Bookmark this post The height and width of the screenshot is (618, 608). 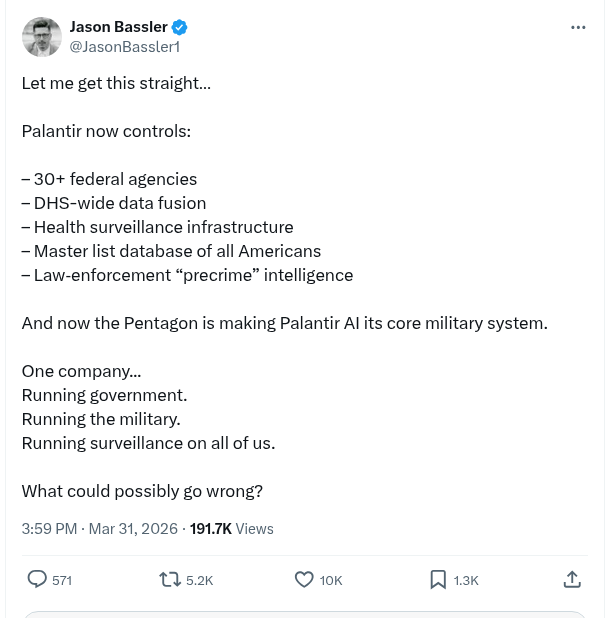click(438, 579)
